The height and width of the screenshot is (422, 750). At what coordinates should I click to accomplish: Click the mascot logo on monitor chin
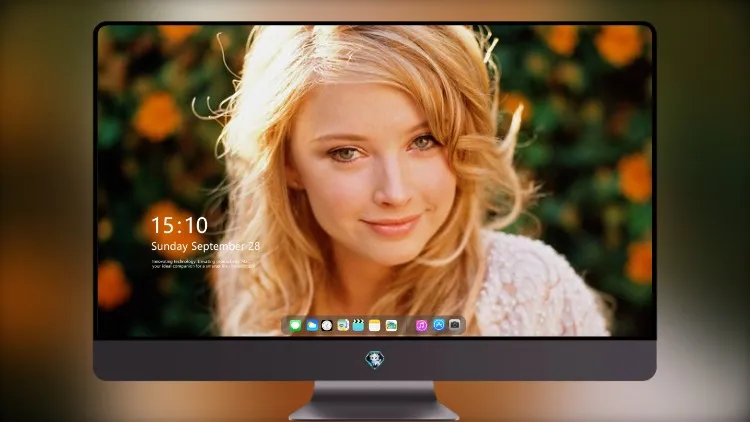pos(375,359)
